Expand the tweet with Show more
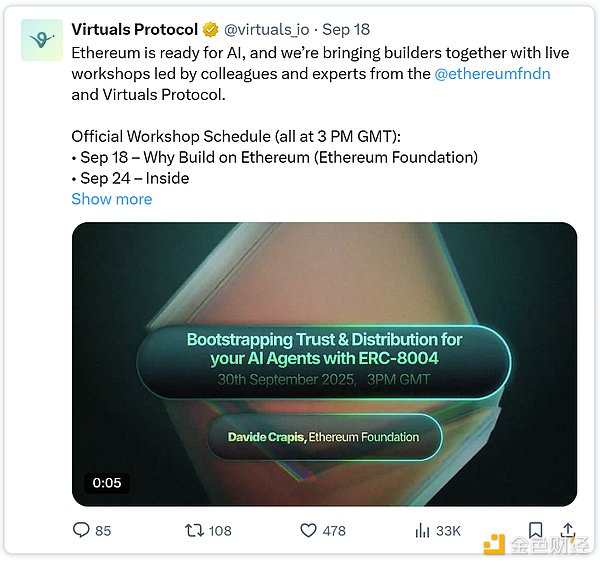The image size is (600, 566). (112, 199)
